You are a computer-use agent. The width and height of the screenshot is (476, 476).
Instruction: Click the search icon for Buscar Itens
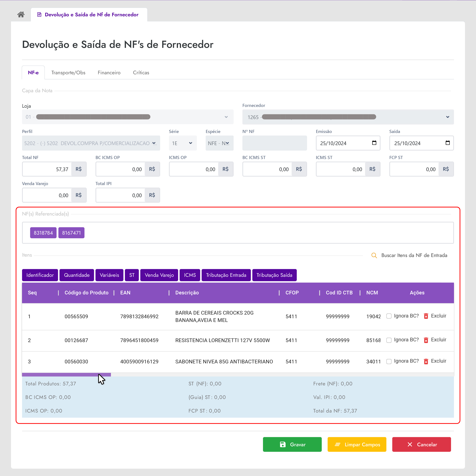tap(374, 256)
